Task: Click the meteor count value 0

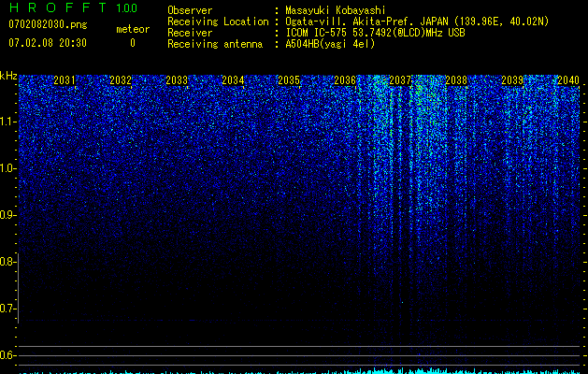Action: tap(133, 43)
